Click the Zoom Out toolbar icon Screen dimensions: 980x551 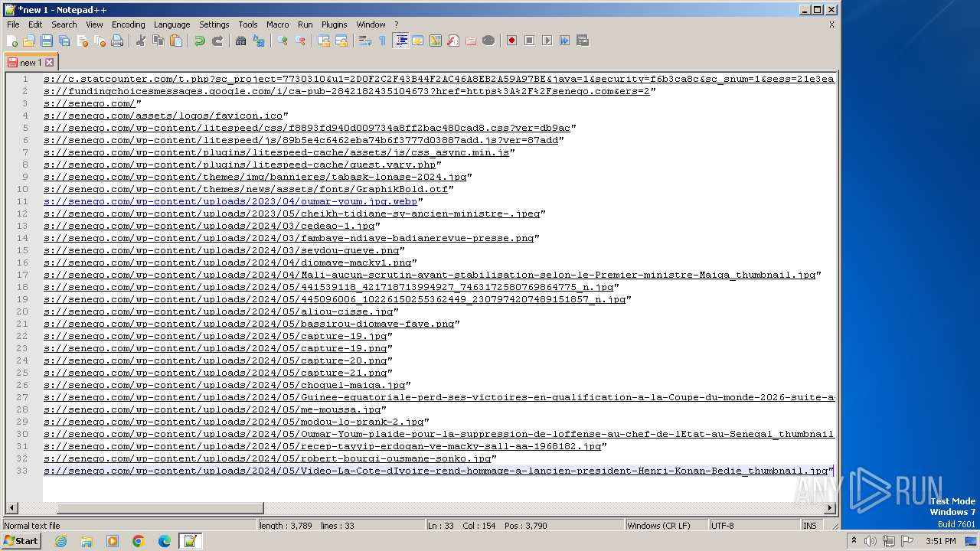[300, 41]
